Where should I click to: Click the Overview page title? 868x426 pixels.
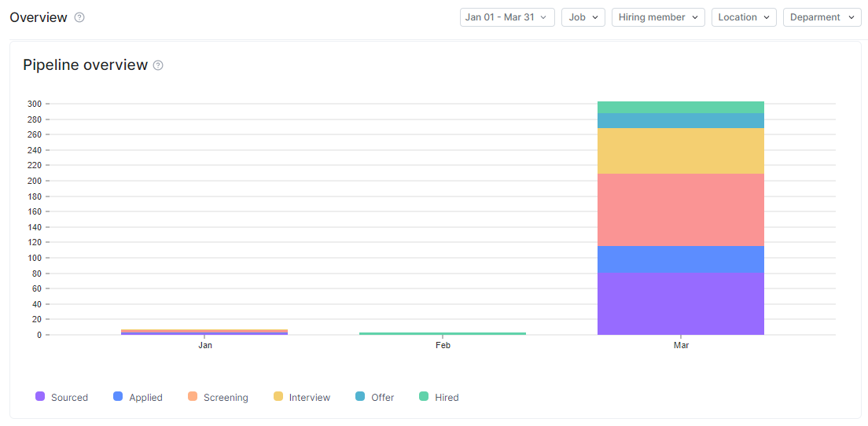pyautogui.click(x=39, y=17)
